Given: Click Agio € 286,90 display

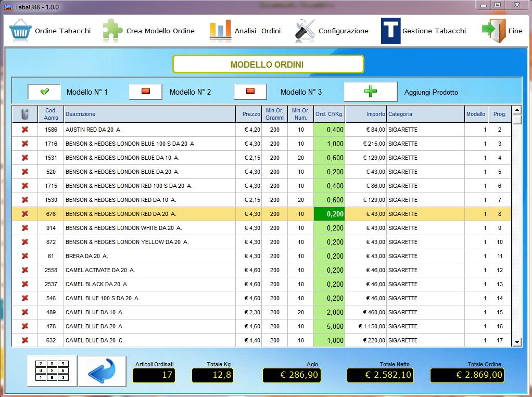Looking at the screenshot, I should pyautogui.click(x=292, y=375).
